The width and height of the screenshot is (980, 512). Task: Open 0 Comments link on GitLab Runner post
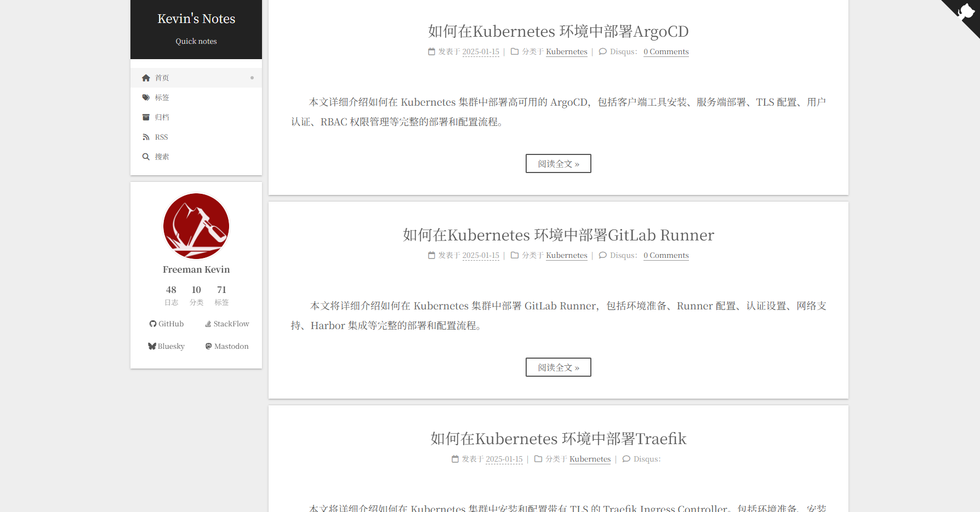(666, 255)
